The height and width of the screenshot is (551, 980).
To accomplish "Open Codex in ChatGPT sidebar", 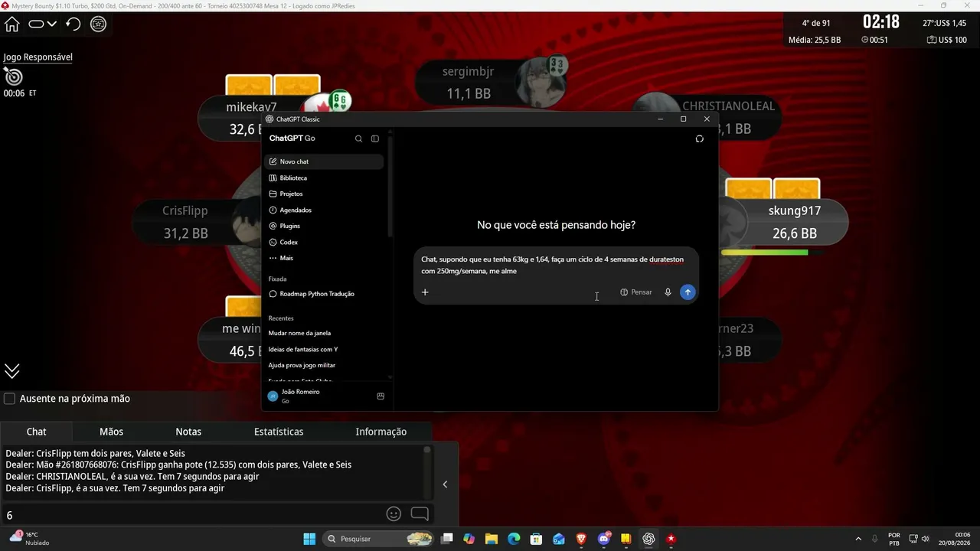I will click(324, 242).
